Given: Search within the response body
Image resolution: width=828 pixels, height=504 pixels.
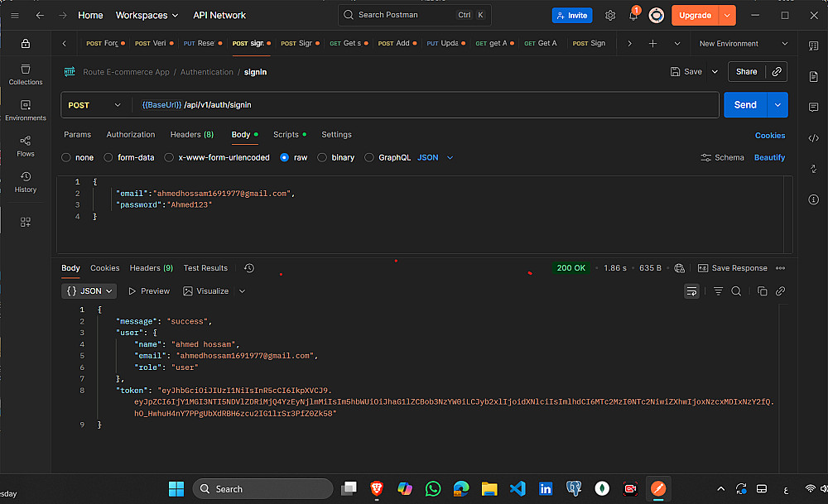Looking at the screenshot, I should pos(736,291).
